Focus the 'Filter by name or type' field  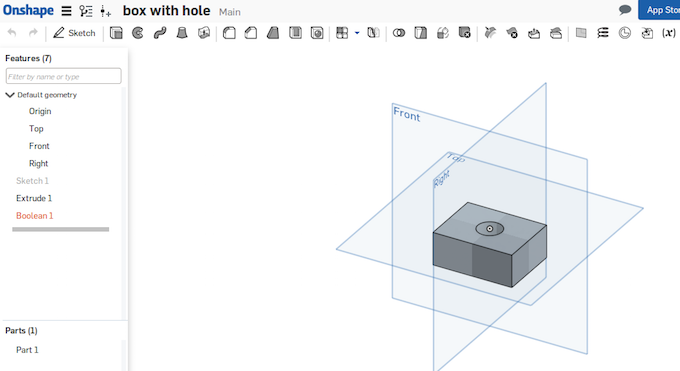63,76
